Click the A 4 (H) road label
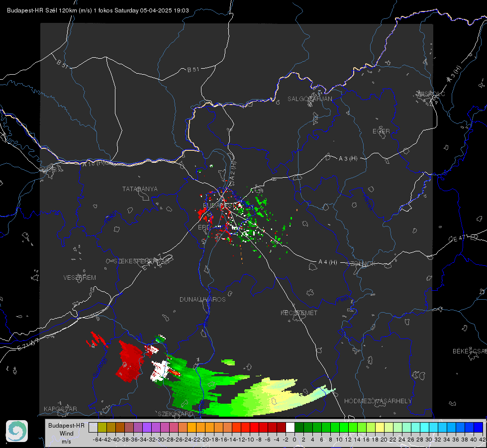Screen dimensions: 487x448 328,262
